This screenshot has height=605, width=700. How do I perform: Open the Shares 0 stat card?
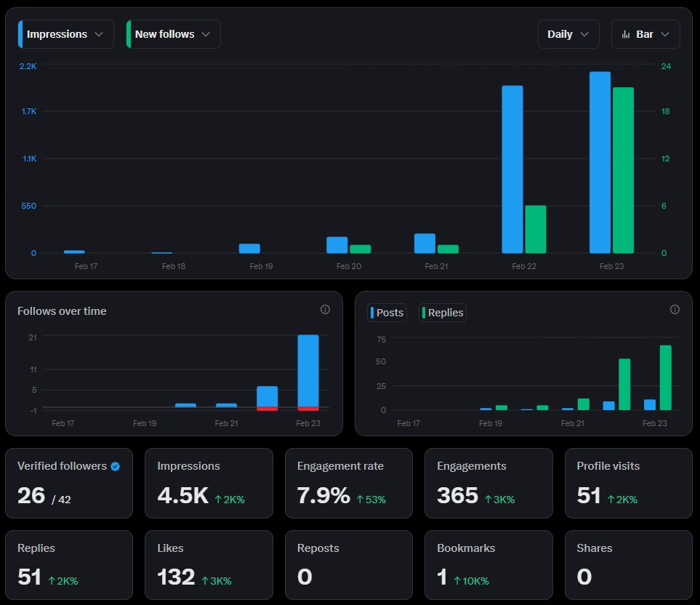tap(629, 565)
